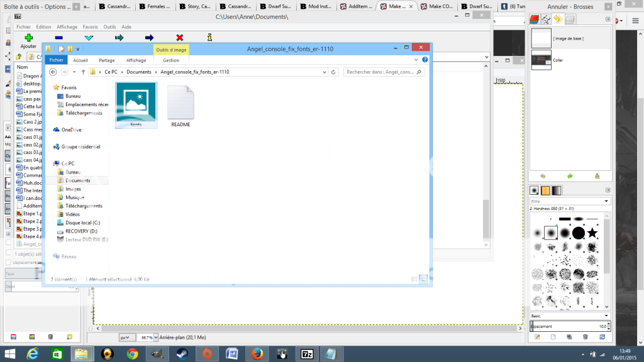Click the green Ajouter plus icon in 7-Zip
The height and width of the screenshot is (362, 644).
point(28,38)
